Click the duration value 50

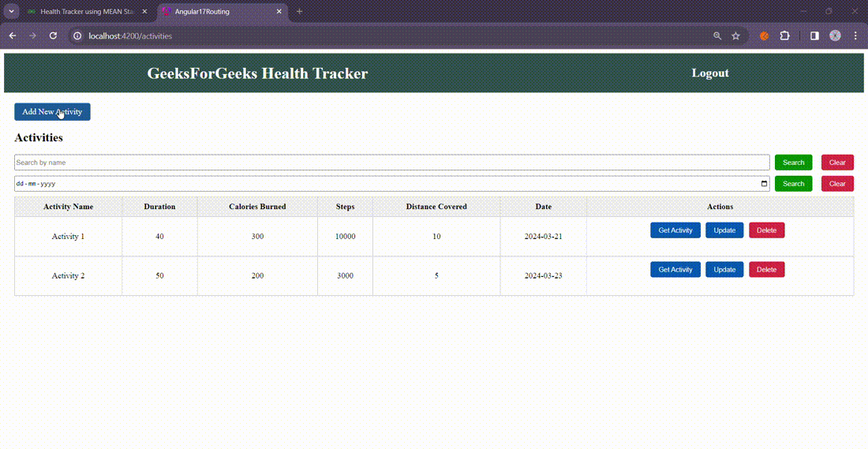159,275
